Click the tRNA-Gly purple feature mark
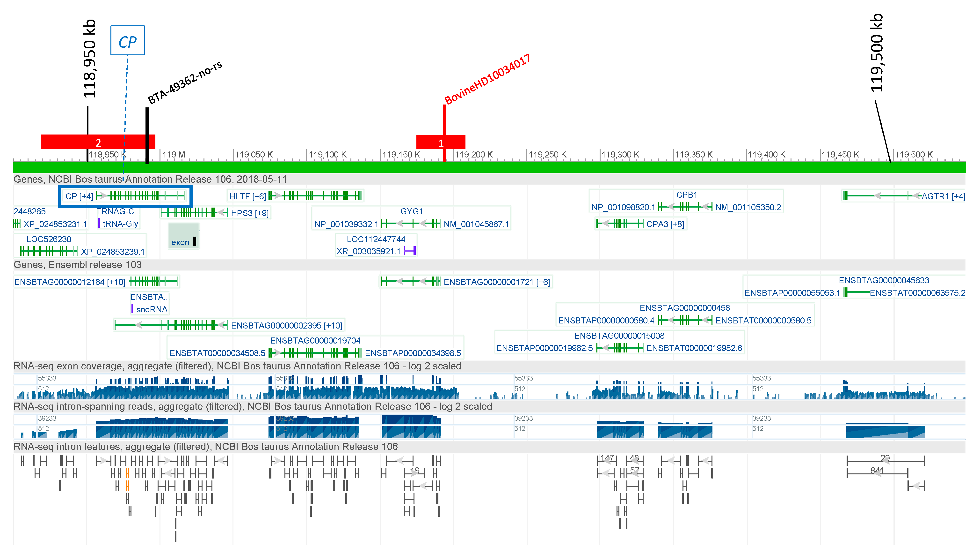 99,223
